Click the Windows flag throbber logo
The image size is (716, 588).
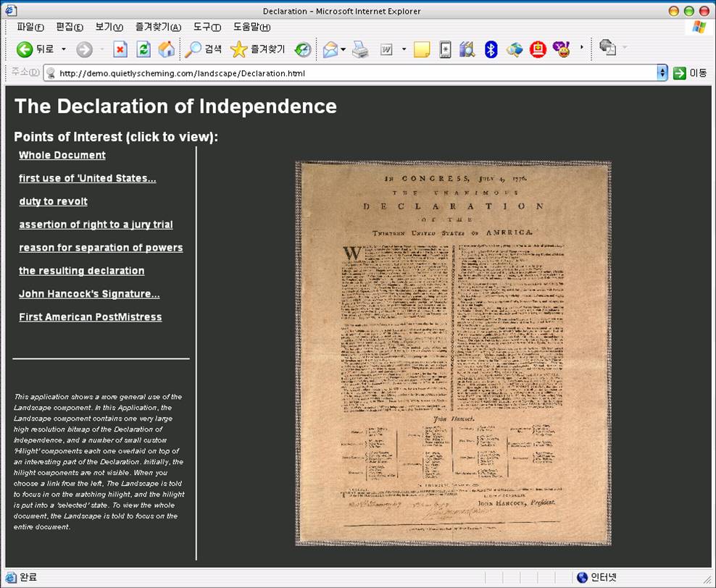[699, 27]
